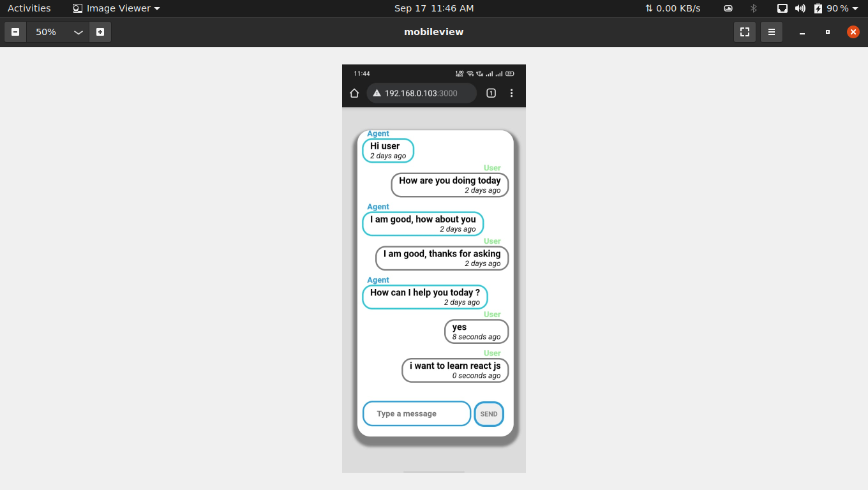
Task: Click the browser home icon
Action: tap(354, 93)
